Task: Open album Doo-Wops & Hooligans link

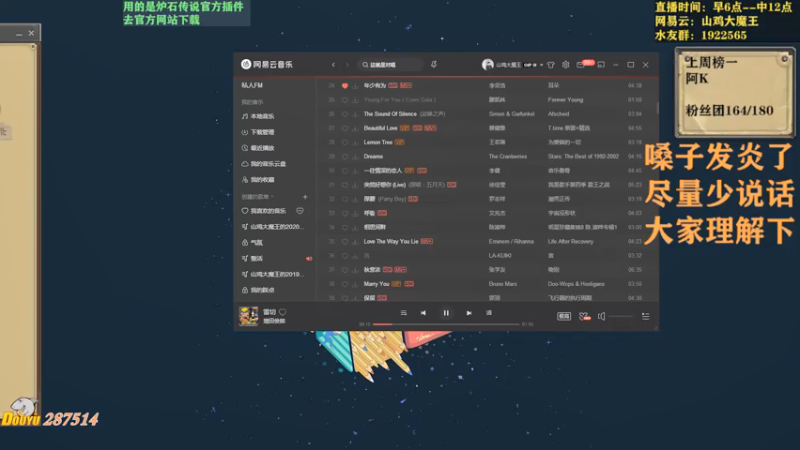Action: [576, 284]
